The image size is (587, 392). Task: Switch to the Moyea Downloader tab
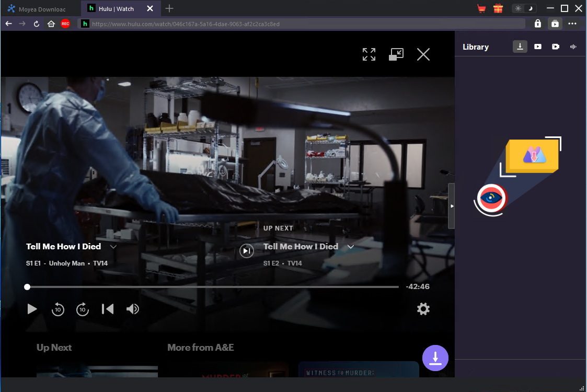click(x=40, y=8)
